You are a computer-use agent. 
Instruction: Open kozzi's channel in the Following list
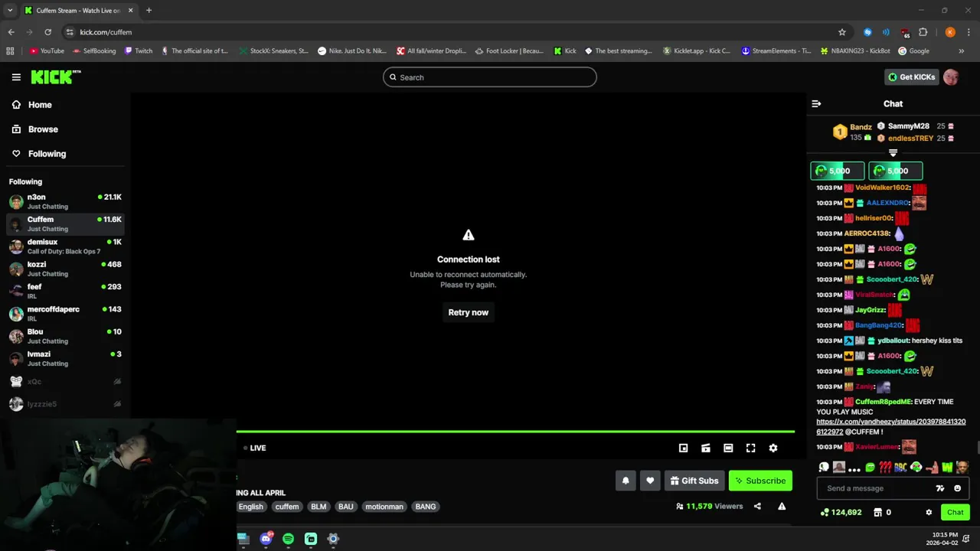[65, 269]
